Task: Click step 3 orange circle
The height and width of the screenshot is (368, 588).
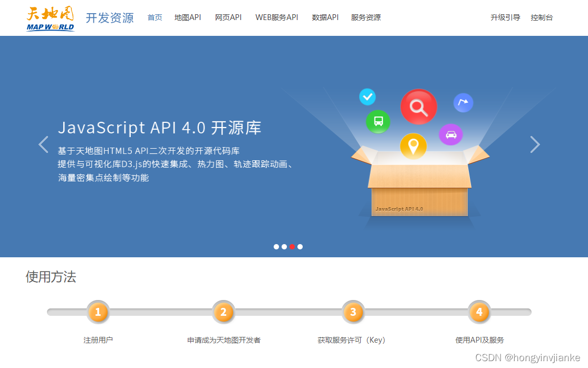Action: (353, 312)
